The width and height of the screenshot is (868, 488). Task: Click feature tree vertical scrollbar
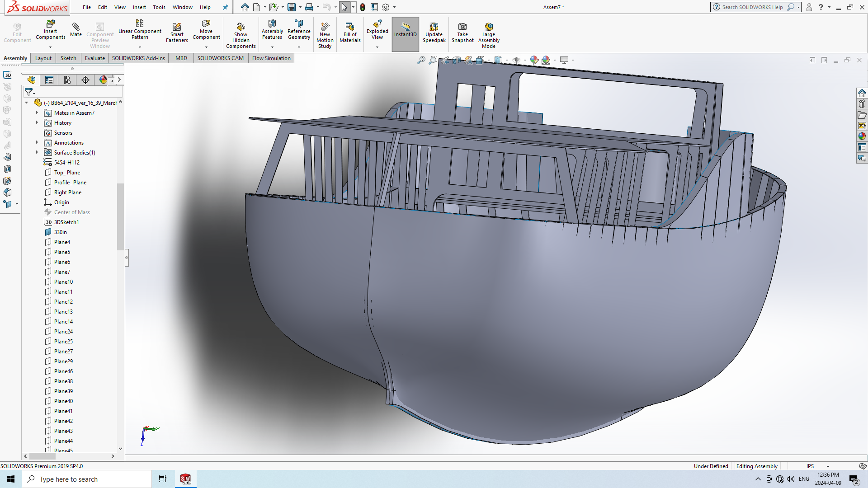click(120, 217)
